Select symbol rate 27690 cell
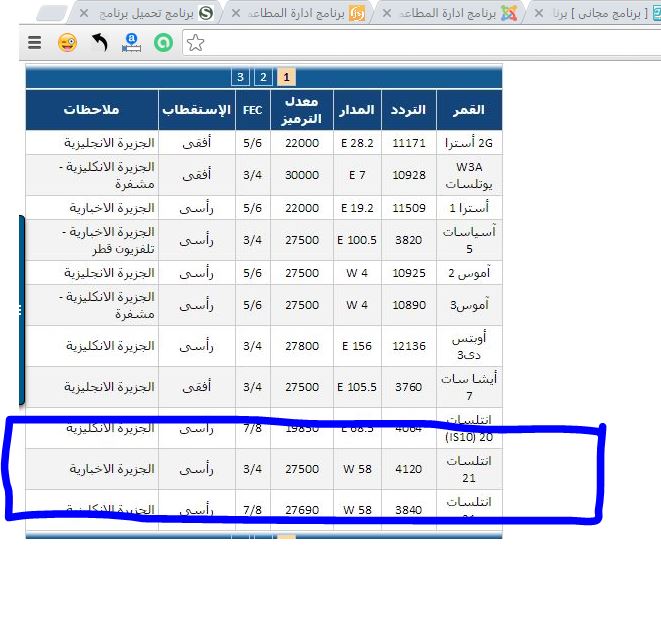The height and width of the screenshot is (622, 661). tap(302, 510)
